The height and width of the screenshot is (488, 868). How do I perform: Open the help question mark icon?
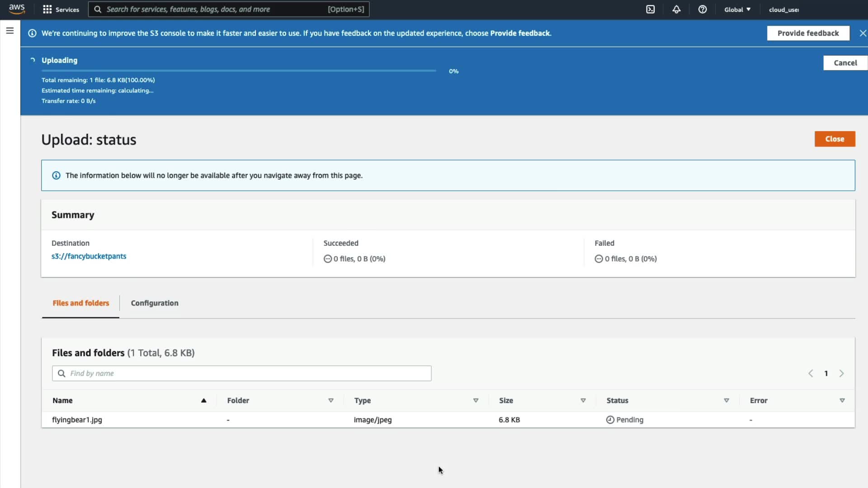[703, 9]
